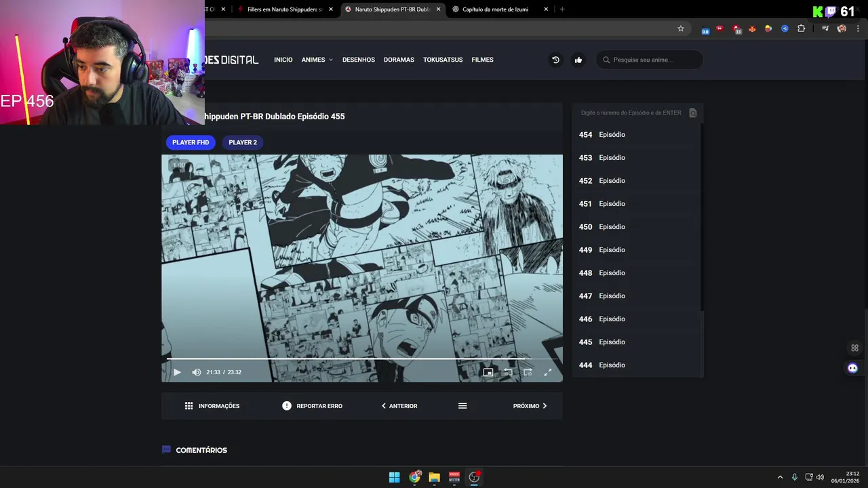Open 451 Episódio from the list

636,204
